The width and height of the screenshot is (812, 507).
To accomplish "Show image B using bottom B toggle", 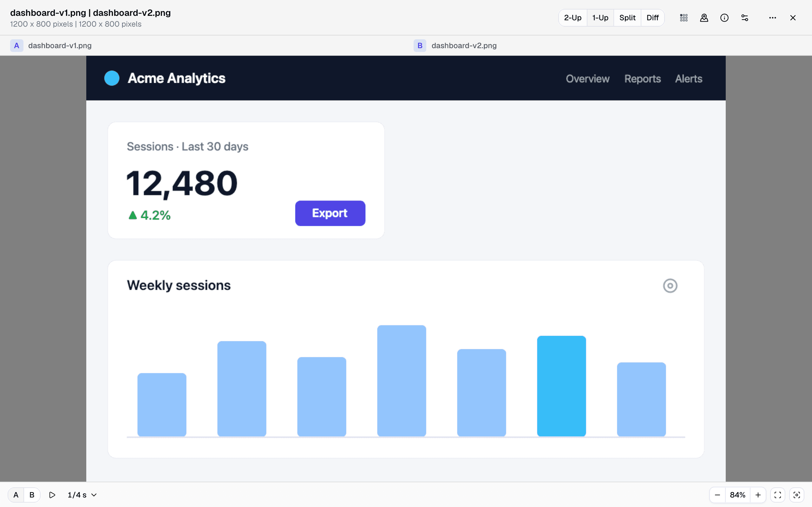I will tap(32, 495).
